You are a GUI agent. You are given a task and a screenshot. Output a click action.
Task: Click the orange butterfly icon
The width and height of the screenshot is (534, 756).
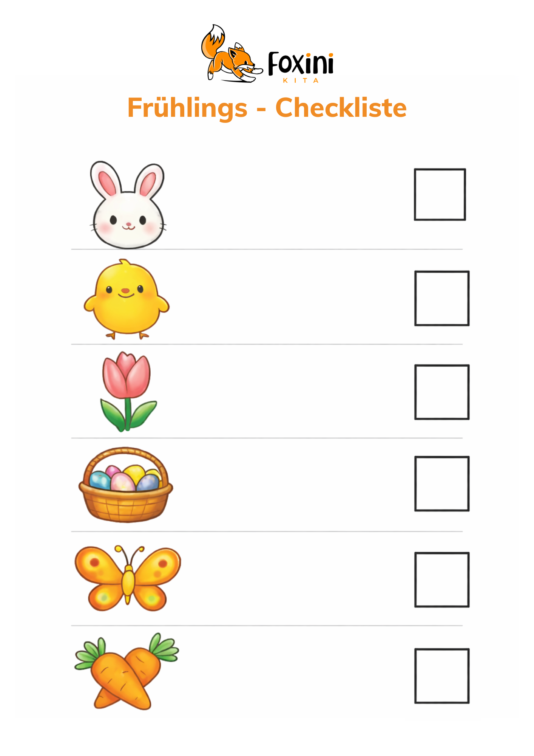(x=128, y=578)
